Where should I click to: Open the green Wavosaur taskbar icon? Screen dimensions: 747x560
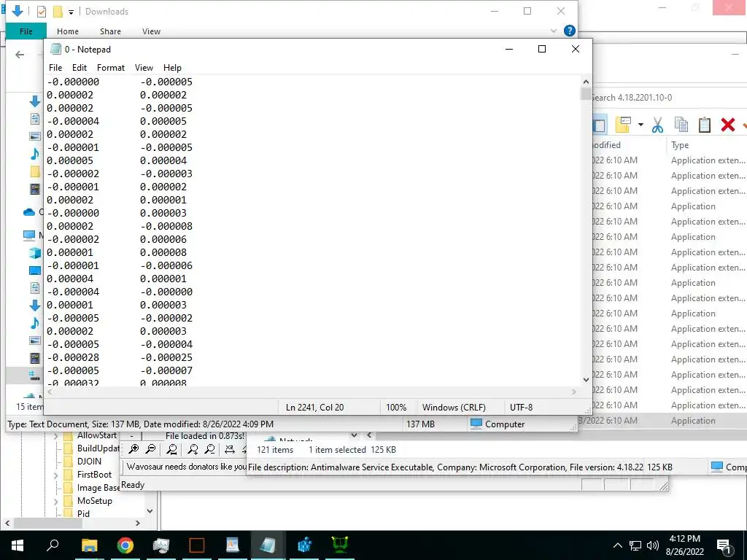pos(340,545)
